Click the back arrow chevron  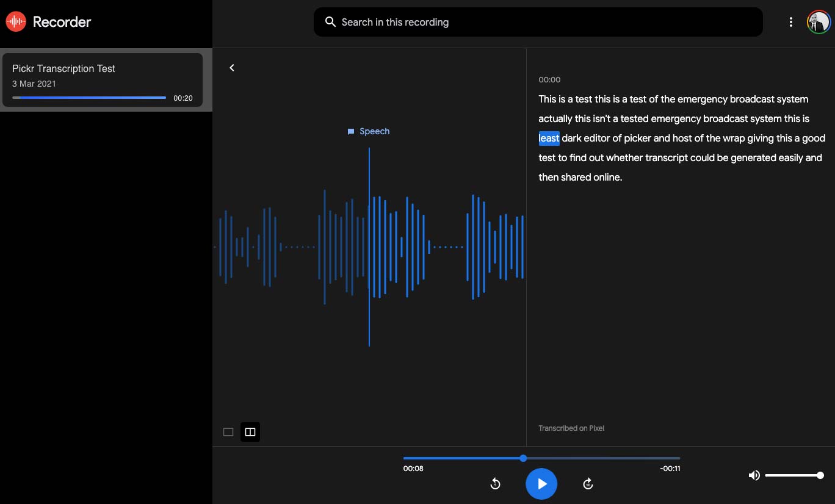(232, 68)
